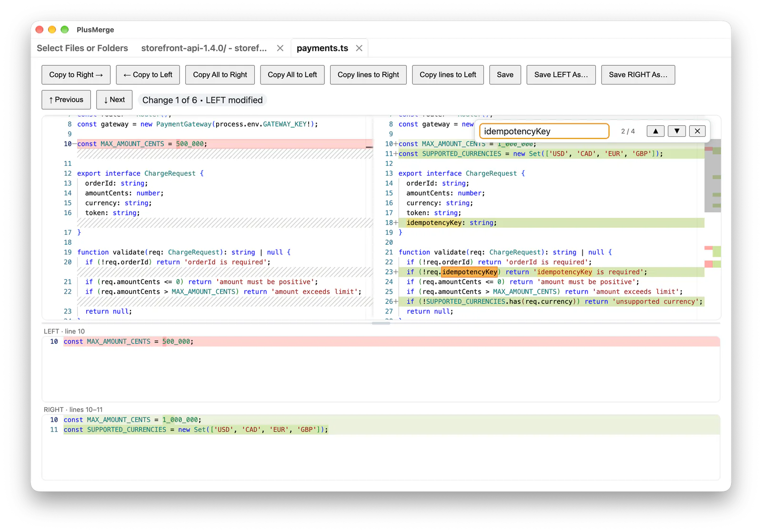
Task: Go to Next change
Action: coord(114,100)
